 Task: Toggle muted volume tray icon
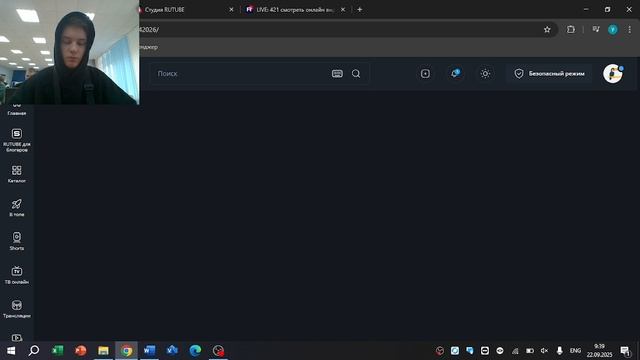coord(544,351)
